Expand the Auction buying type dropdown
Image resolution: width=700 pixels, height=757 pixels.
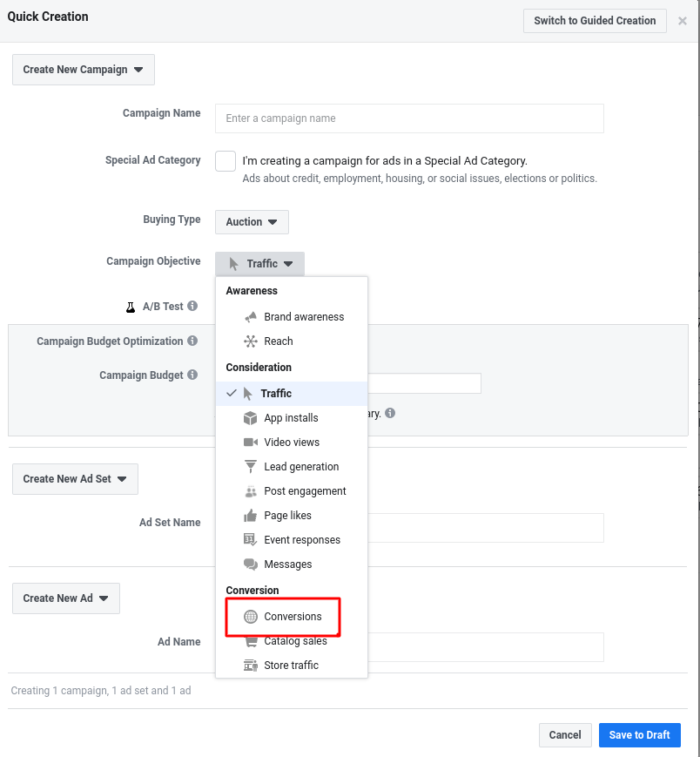pos(252,222)
